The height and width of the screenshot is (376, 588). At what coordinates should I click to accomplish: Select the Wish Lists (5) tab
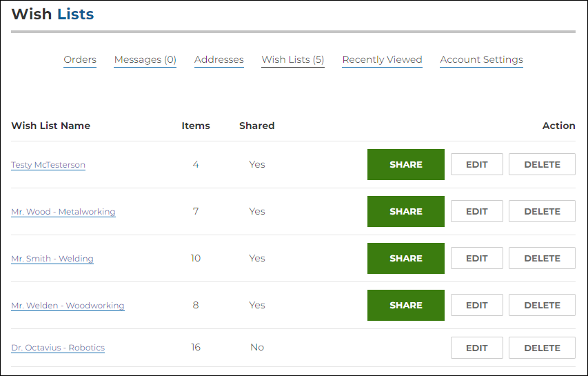click(x=292, y=60)
